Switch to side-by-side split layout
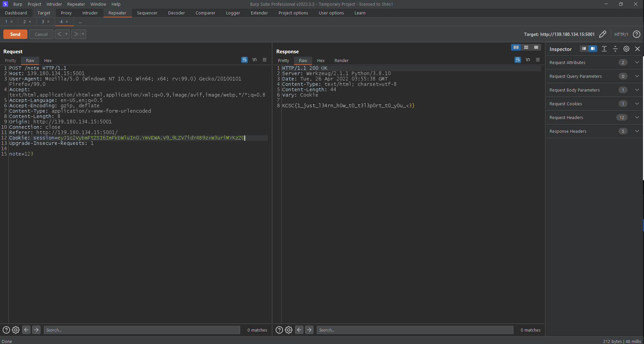The width and height of the screenshot is (644, 344). point(516,47)
